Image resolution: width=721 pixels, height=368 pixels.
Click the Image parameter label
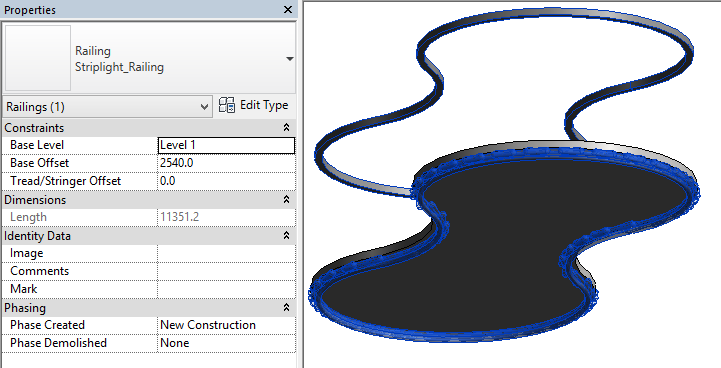point(27,253)
